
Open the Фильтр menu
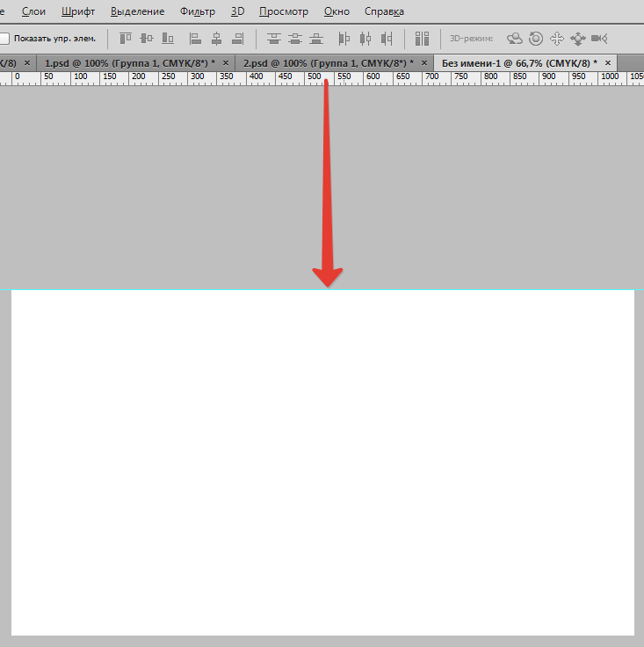coord(198,11)
